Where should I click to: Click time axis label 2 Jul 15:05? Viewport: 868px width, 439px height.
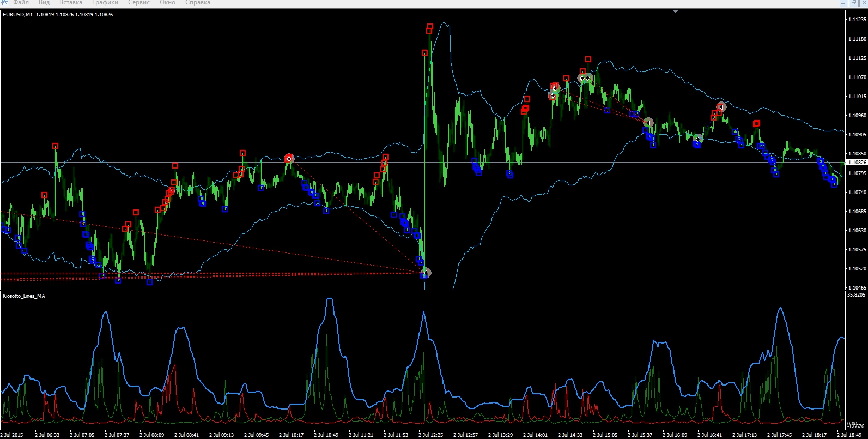[605, 435]
